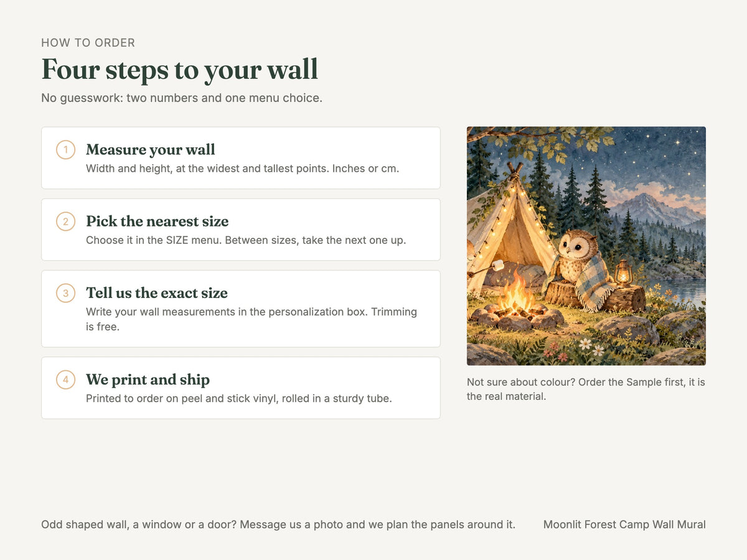This screenshot has height=560, width=747.
Task: Click the peel and stick vinyl description
Action: pyautogui.click(x=239, y=398)
